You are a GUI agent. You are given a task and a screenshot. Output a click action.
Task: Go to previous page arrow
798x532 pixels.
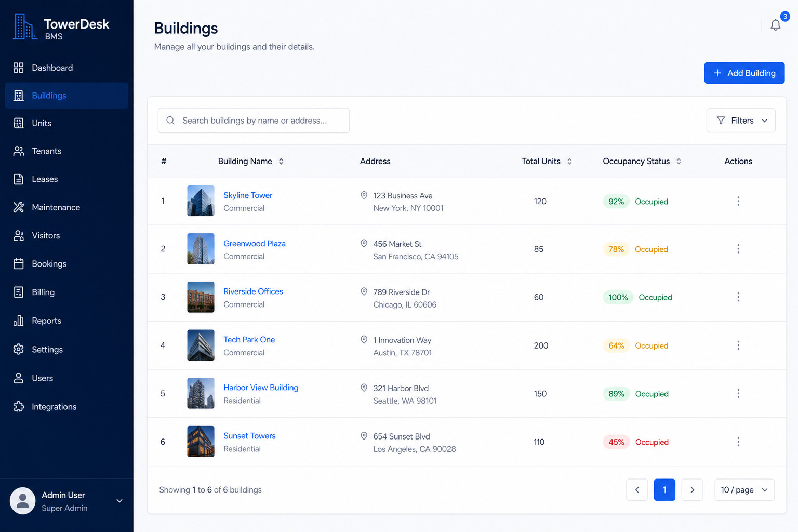click(637, 490)
